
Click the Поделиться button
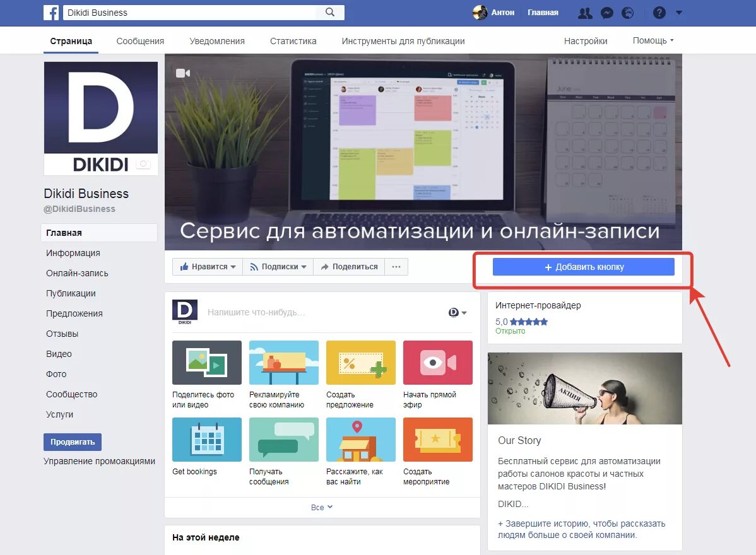[349, 267]
